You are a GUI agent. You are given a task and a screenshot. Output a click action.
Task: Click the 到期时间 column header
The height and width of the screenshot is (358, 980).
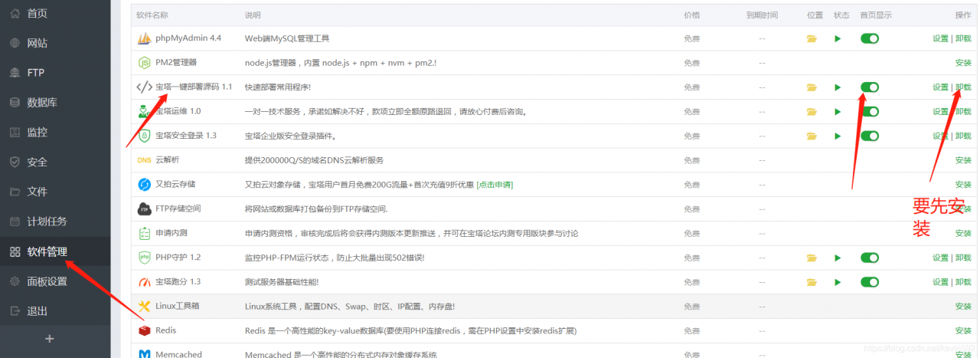click(x=762, y=15)
